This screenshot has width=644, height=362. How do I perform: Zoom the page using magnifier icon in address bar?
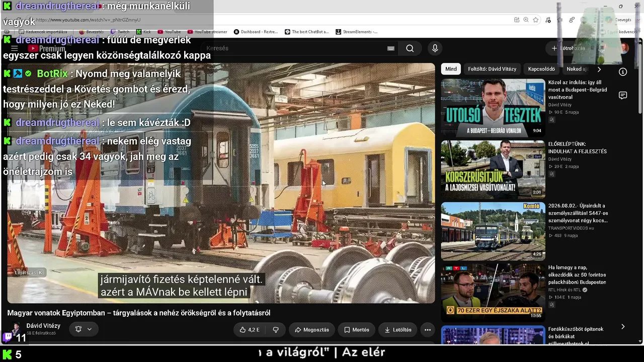526,20
